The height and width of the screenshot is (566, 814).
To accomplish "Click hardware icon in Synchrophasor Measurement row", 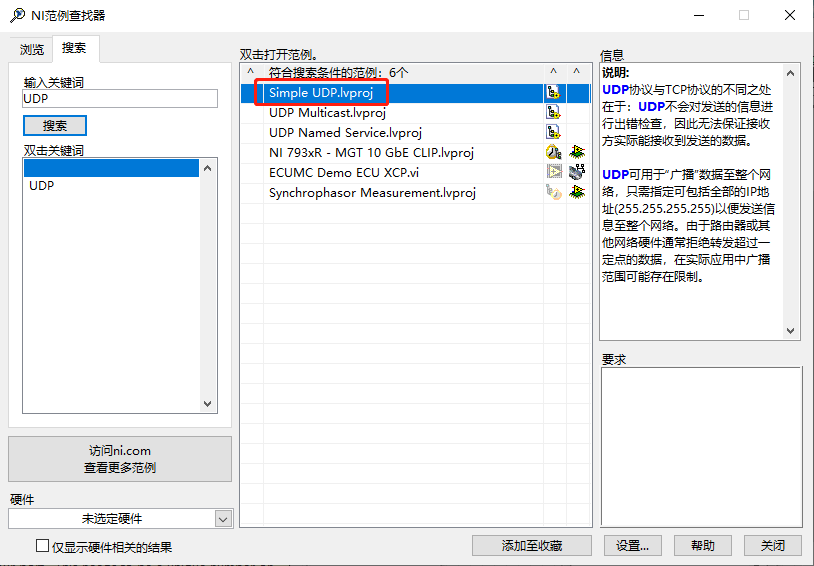I will pyautogui.click(x=577, y=193).
